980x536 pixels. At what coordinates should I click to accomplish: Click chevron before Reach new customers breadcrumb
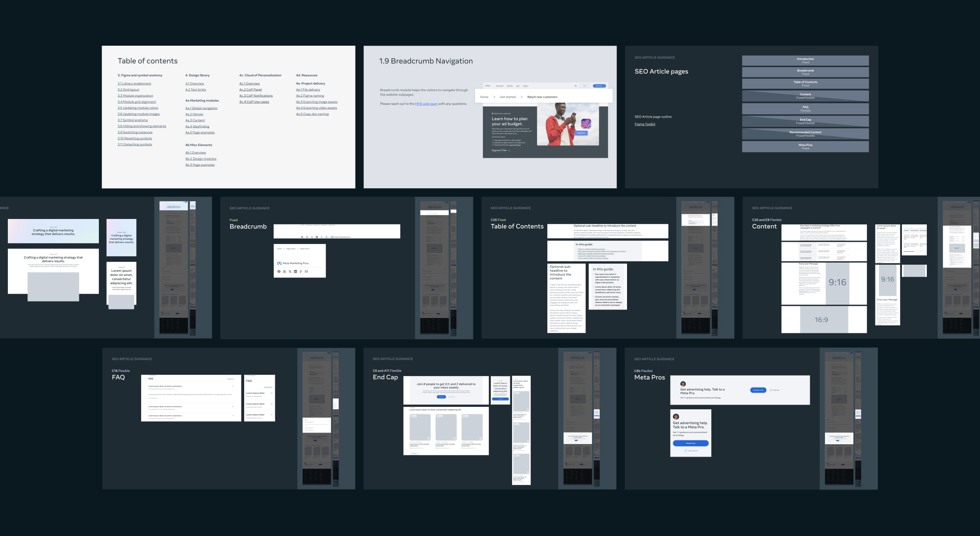click(522, 97)
